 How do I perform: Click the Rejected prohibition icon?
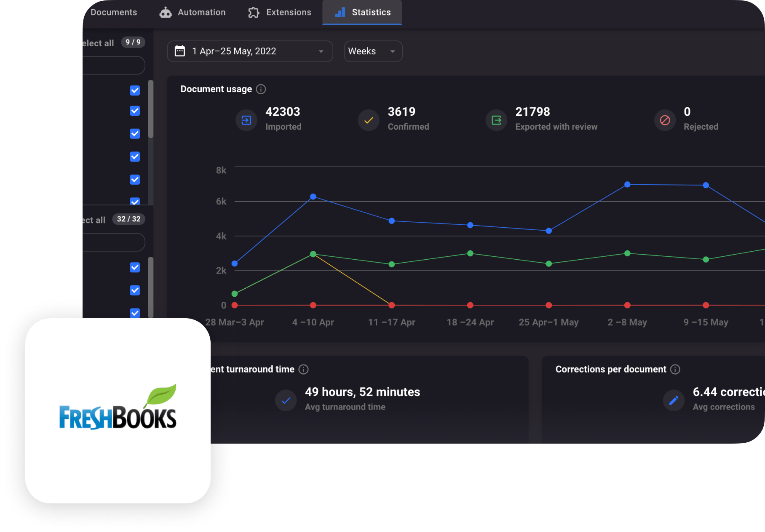click(x=665, y=120)
